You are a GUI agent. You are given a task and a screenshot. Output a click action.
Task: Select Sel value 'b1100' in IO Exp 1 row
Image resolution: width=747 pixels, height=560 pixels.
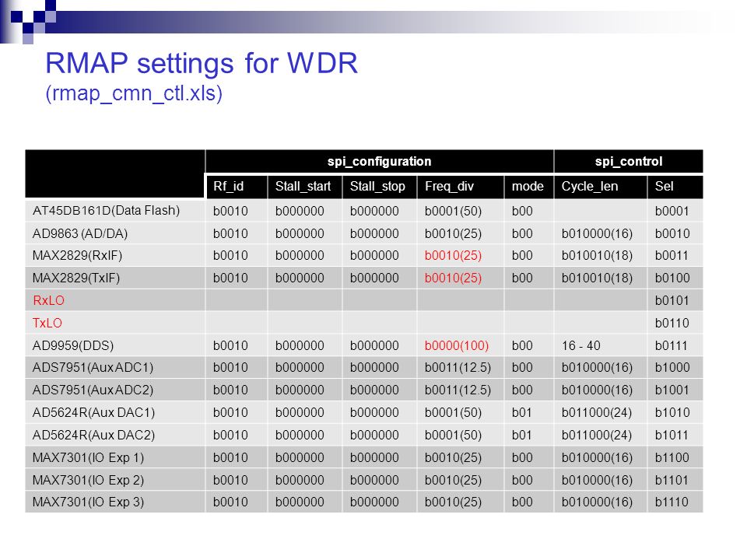pyautogui.click(x=672, y=457)
